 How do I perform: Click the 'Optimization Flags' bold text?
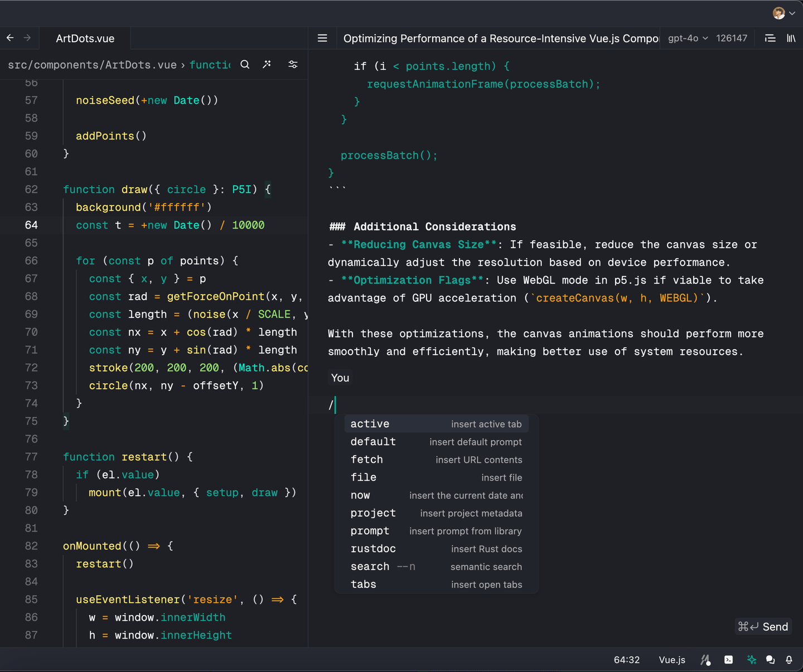pos(412,281)
